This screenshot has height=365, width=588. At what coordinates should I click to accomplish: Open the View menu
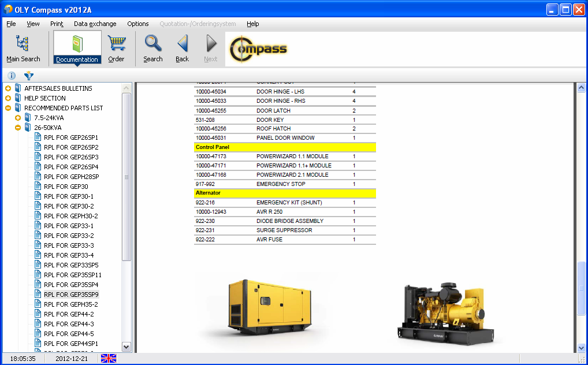[33, 24]
